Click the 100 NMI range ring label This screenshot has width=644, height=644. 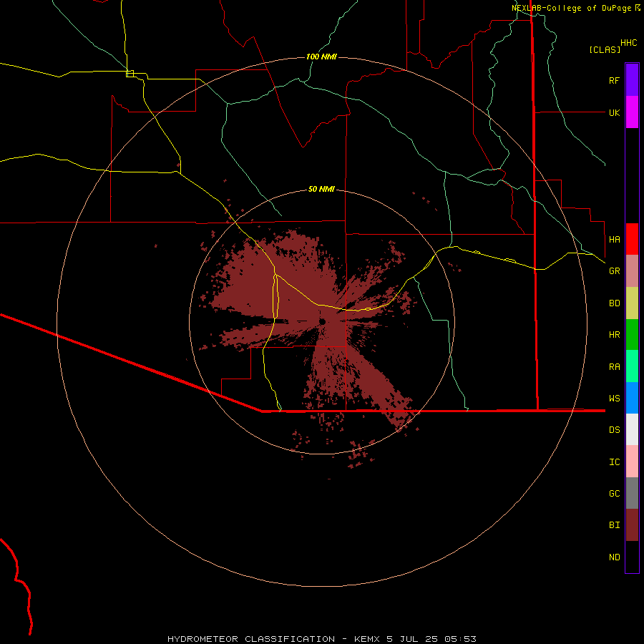[x=321, y=57]
